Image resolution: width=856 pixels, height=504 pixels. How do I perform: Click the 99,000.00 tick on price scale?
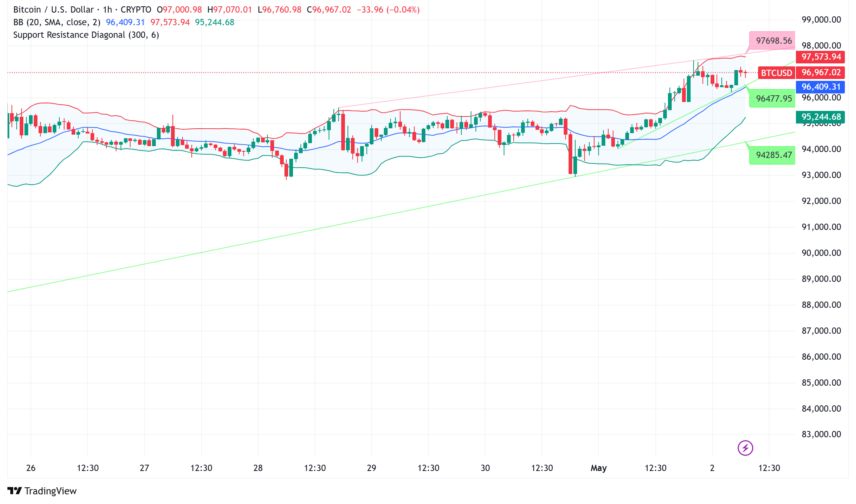tap(821, 20)
